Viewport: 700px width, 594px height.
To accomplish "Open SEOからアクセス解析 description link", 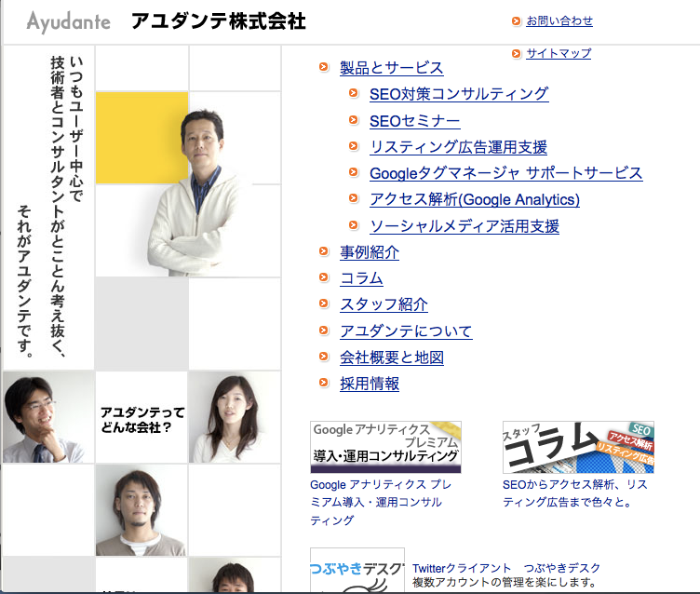I will point(575,493).
